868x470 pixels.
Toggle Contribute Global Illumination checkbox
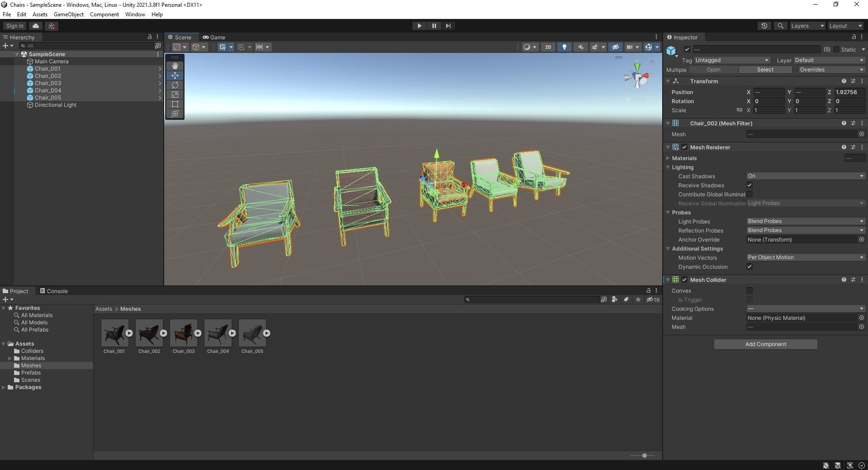(x=749, y=195)
